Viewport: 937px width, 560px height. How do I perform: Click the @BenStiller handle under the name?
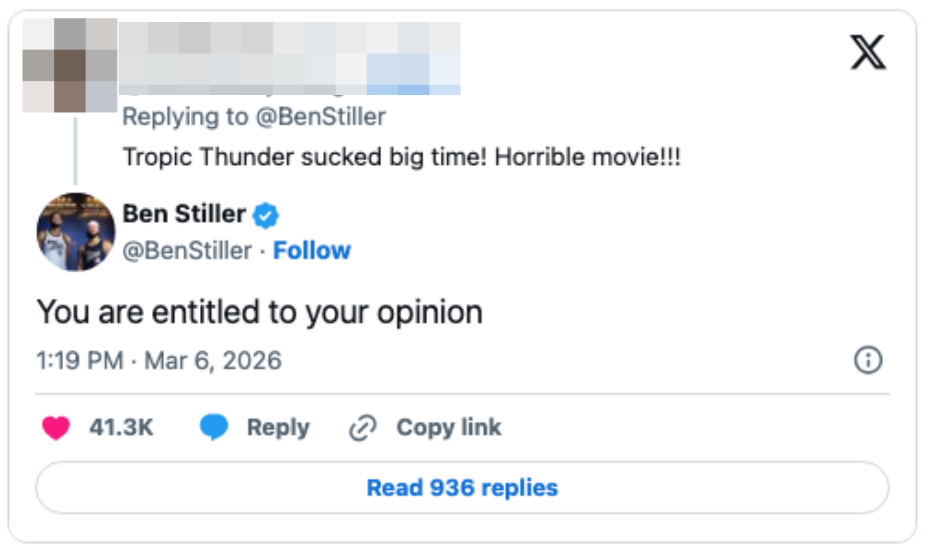tap(187, 251)
